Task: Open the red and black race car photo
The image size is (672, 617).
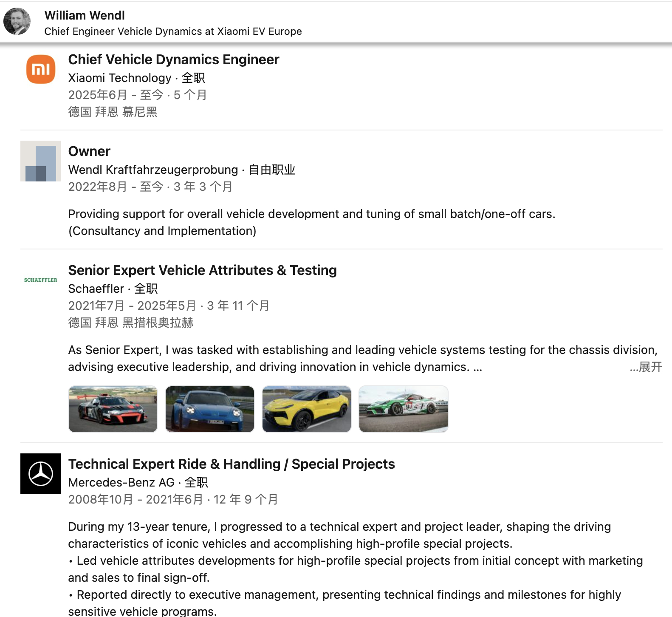Action: pyautogui.click(x=113, y=409)
